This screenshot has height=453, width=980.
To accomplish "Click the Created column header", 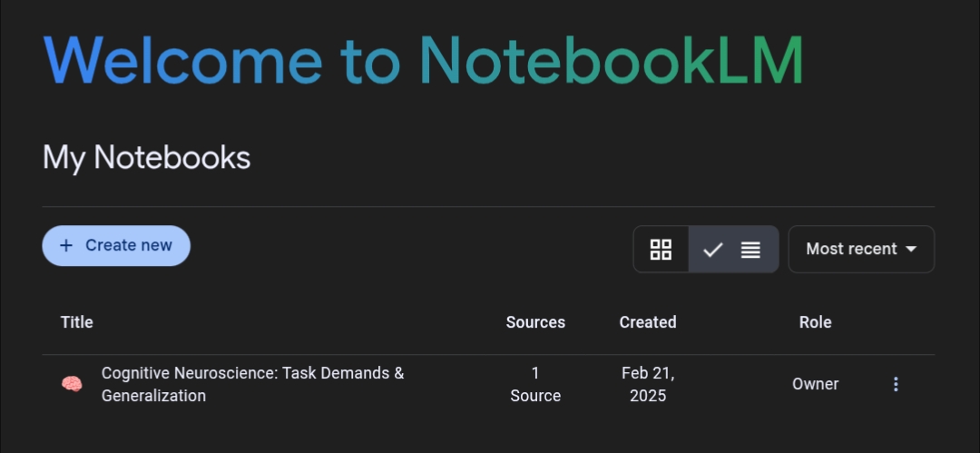I will coord(648,322).
